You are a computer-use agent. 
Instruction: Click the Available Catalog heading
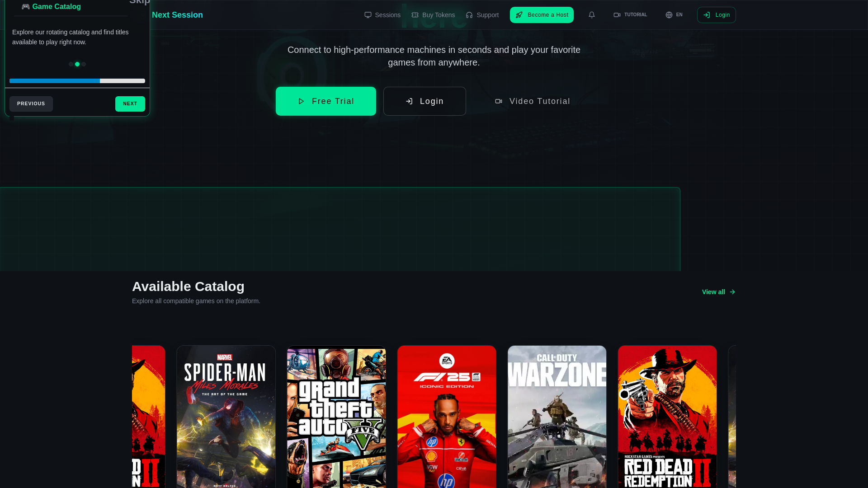coord(188,286)
